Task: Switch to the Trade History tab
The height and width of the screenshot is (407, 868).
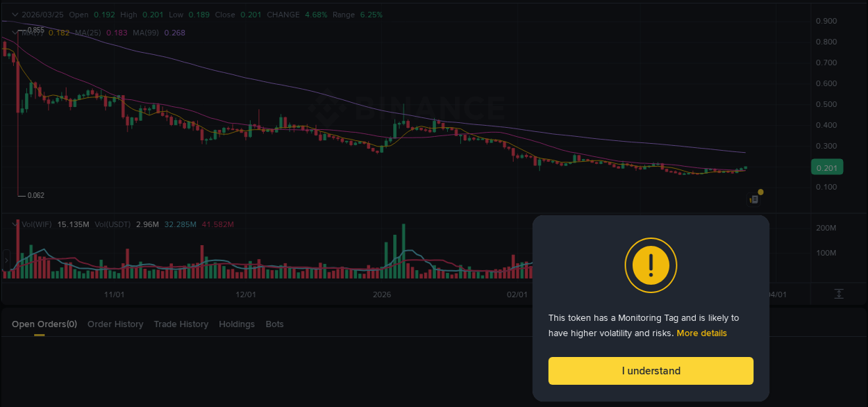Action: pos(181,324)
